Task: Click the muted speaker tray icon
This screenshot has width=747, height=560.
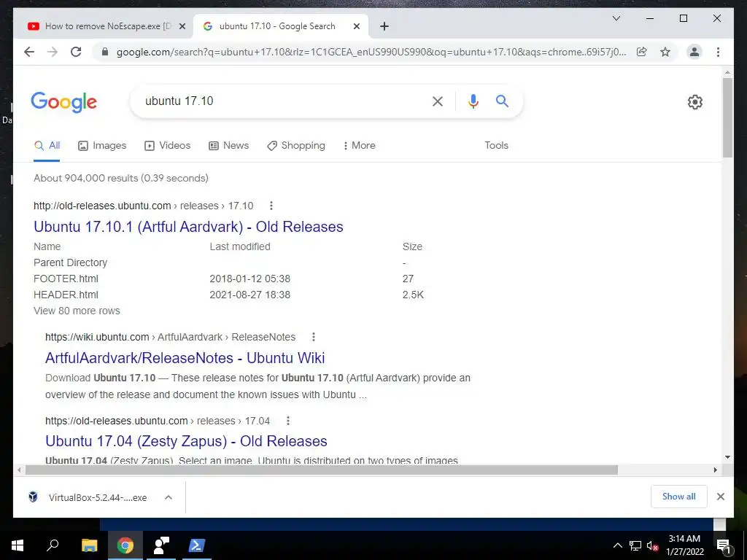Action: 652,546
